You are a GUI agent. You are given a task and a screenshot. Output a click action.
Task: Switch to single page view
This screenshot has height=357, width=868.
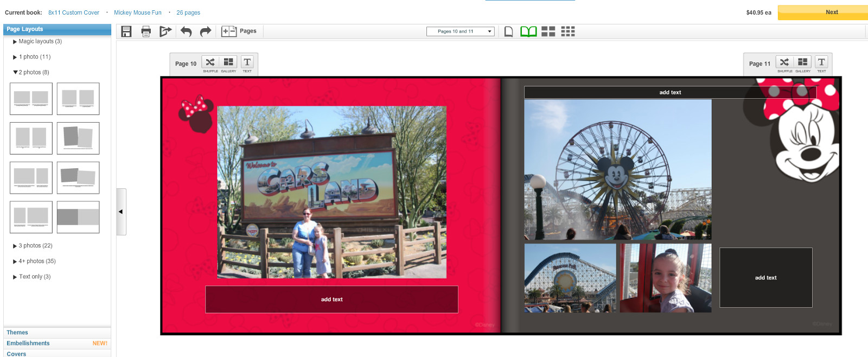click(508, 31)
